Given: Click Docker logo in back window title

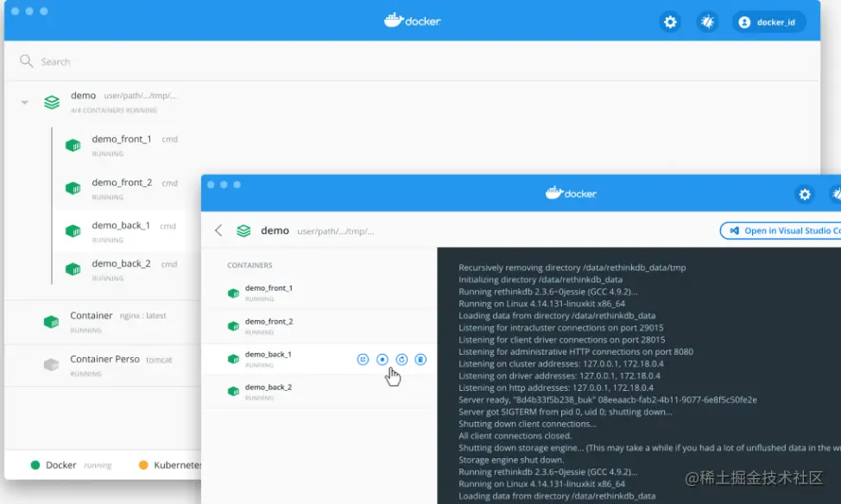Looking at the screenshot, I should click(x=412, y=21).
